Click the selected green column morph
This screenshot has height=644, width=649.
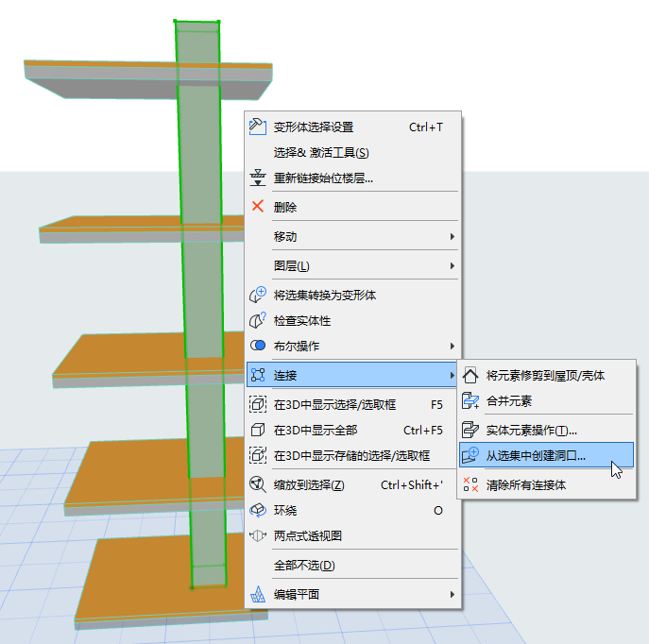[x=203, y=297]
